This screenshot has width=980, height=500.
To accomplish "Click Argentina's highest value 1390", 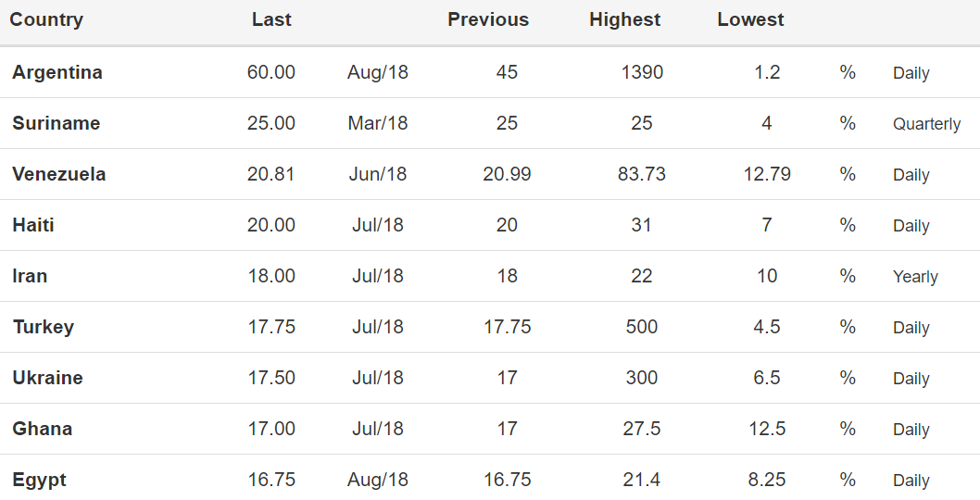I will [x=642, y=72].
